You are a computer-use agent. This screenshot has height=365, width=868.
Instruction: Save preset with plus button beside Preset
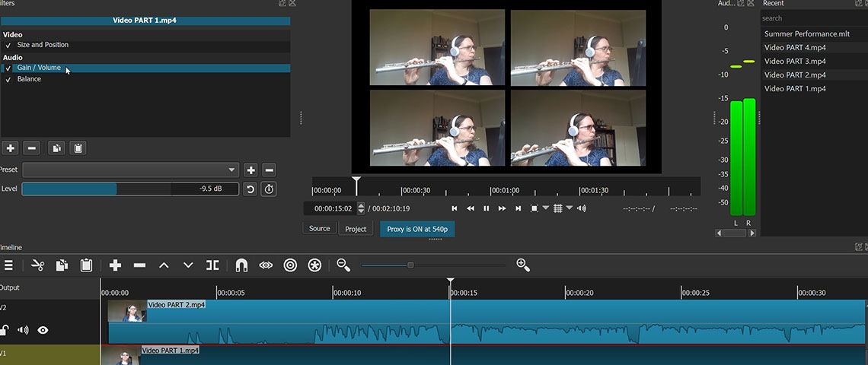(x=251, y=170)
